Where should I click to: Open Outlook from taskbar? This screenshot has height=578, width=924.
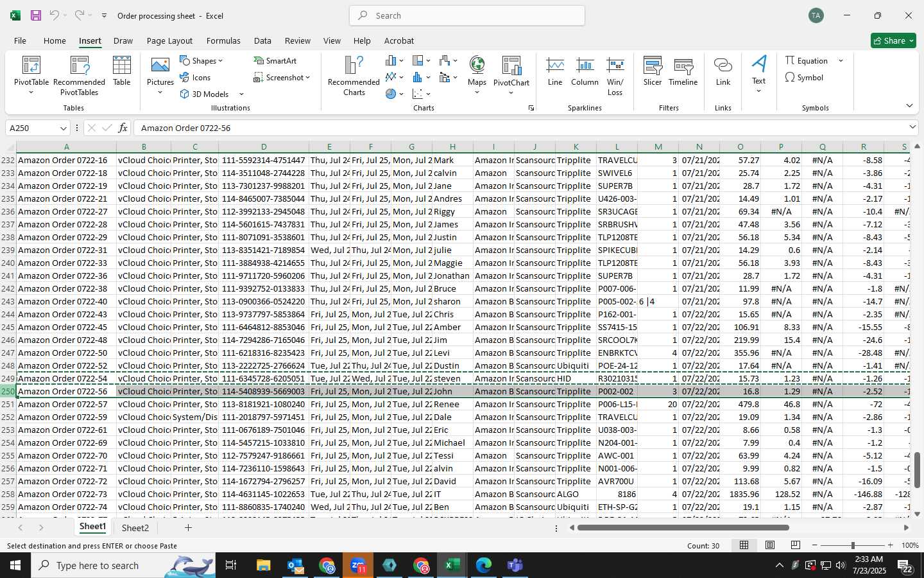[x=295, y=565]
